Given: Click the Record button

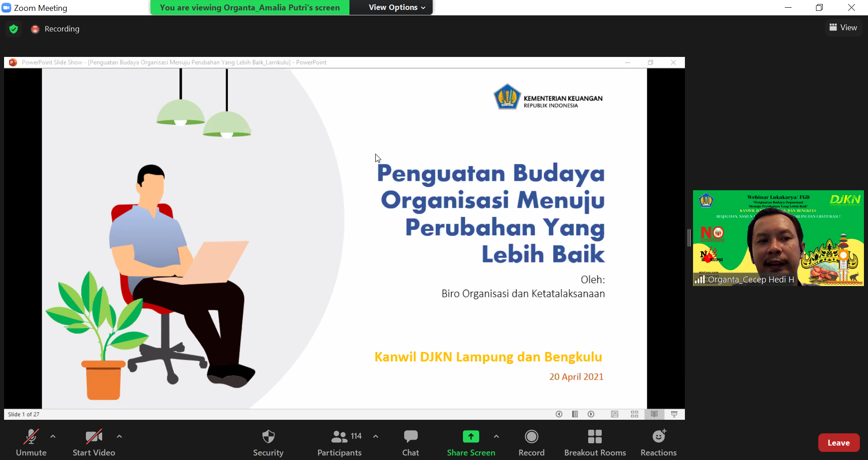Looking at the screenshot, I should (x=532, y=442).
